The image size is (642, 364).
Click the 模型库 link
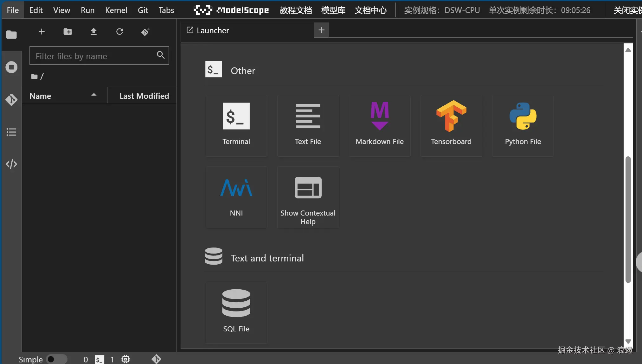click(x=333, y=10)
